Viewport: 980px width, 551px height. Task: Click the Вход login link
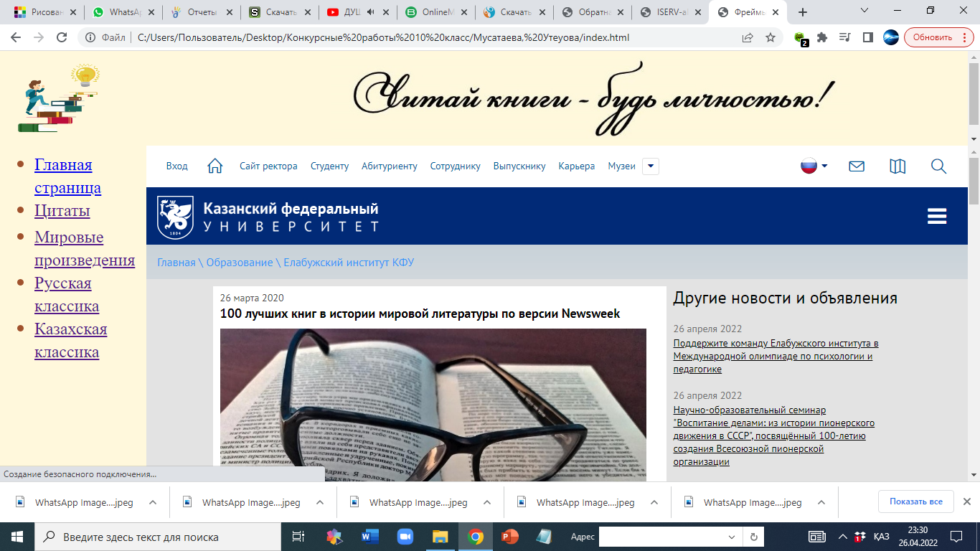pos(176,166)
